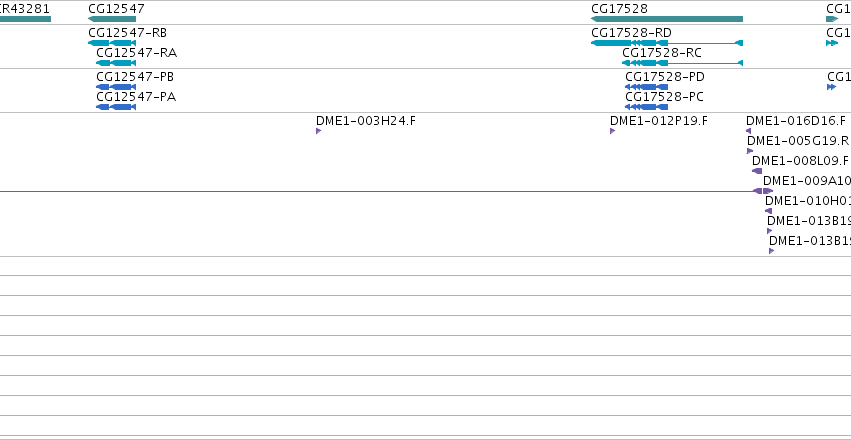This screenshot has width=851, height=440.
Task: Click the CG12547-PA protein label
Action: [136, 97]
